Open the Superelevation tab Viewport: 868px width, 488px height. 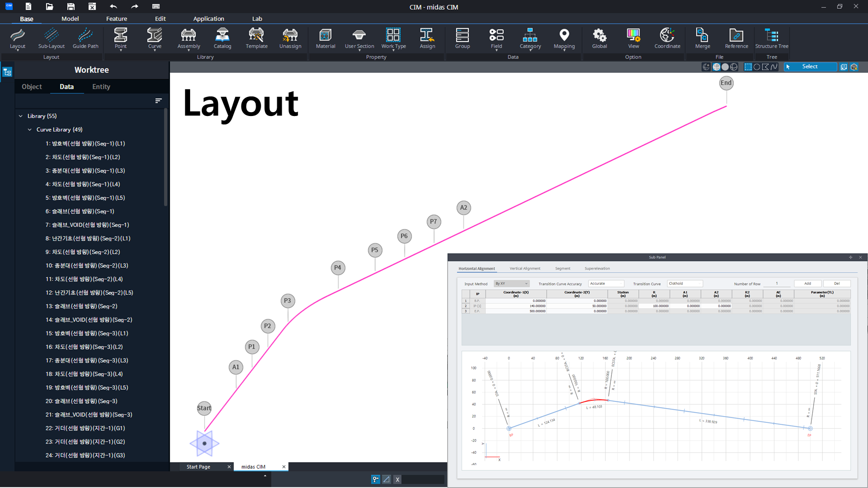(597, 268)
